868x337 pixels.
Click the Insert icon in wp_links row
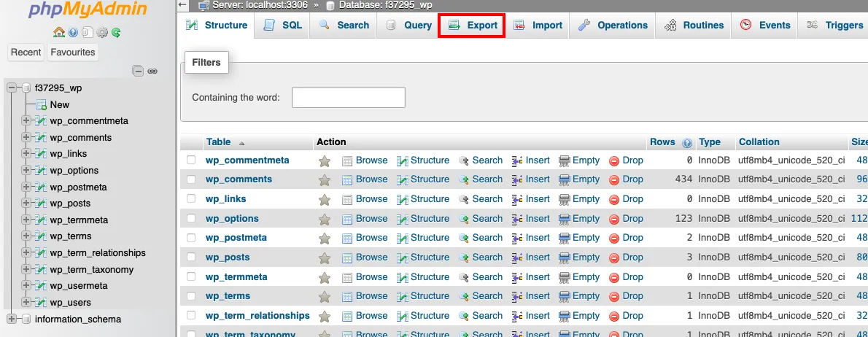coord(517,199)
